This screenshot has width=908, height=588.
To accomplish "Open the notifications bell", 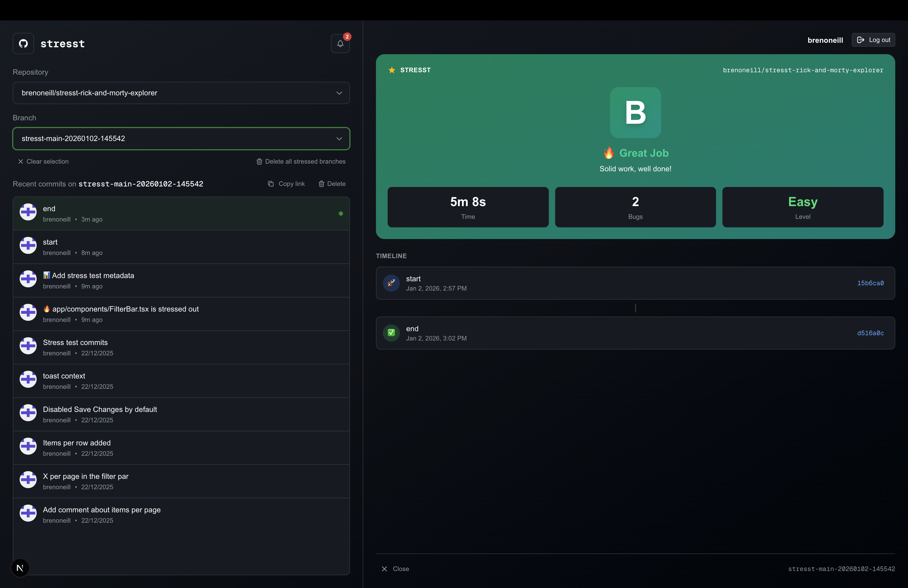I will (x=340, y=44).
